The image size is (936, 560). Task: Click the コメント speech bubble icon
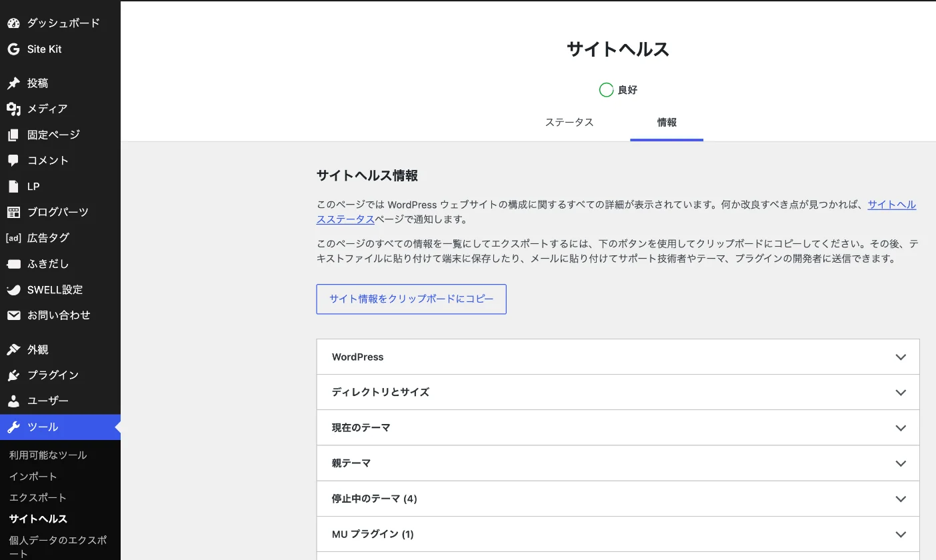tap(13, 161)
